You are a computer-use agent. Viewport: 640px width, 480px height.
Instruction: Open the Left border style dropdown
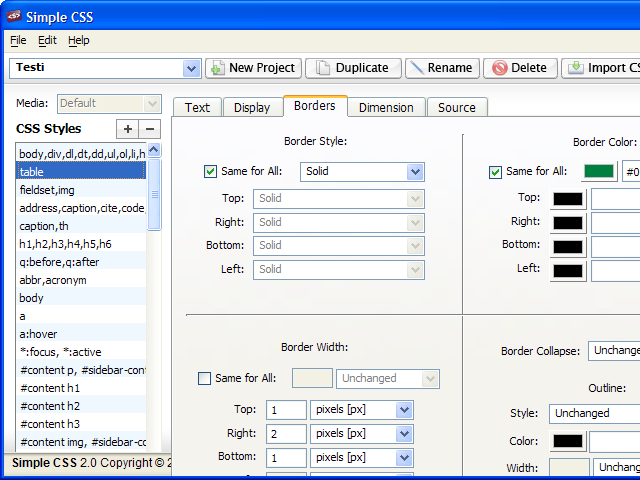pyautogui.click(x=339, y=270)
